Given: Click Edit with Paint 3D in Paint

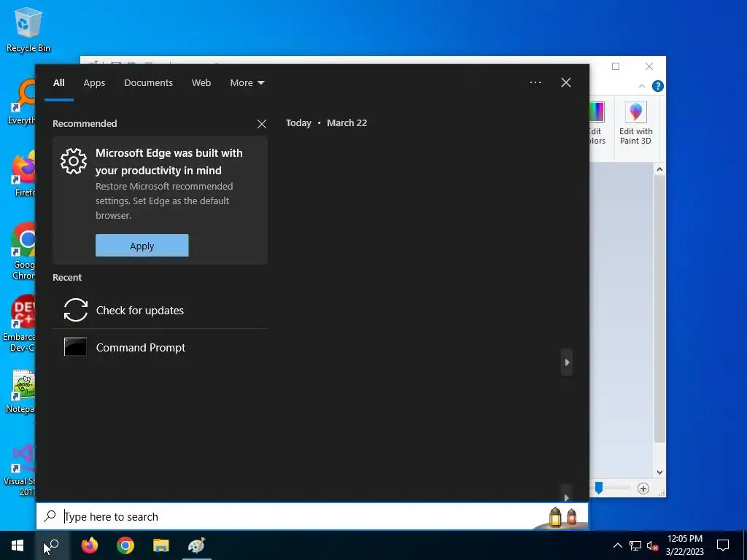Looking at the screenshot, I should coord(635,123).
